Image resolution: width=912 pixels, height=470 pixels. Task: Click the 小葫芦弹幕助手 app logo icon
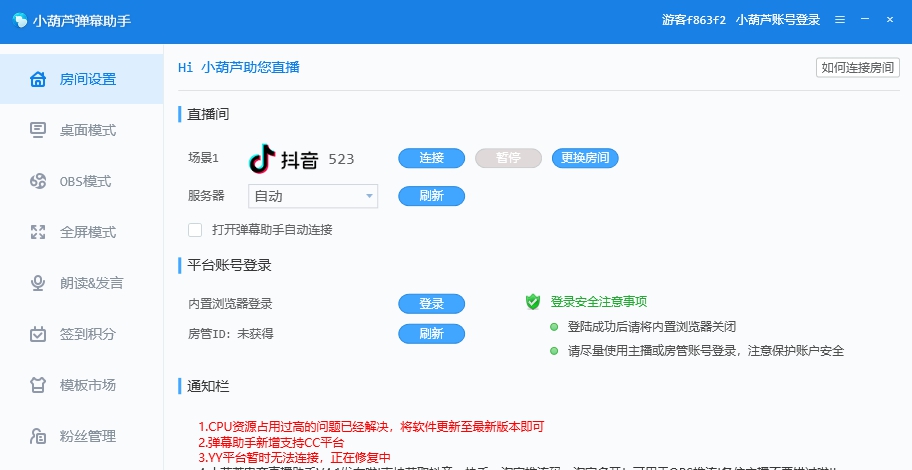pyautogui.click(x=20, y=20)
